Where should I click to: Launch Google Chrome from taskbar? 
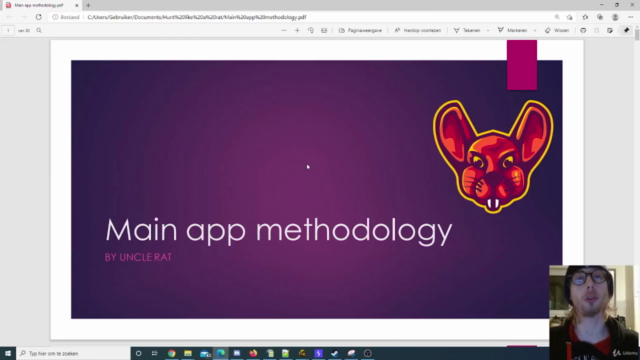(x=171, y=353)
